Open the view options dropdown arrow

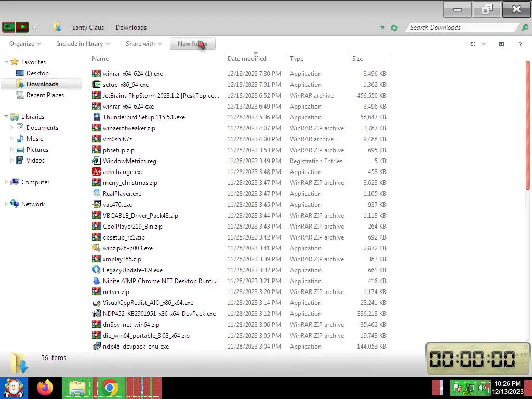(484, 44)
